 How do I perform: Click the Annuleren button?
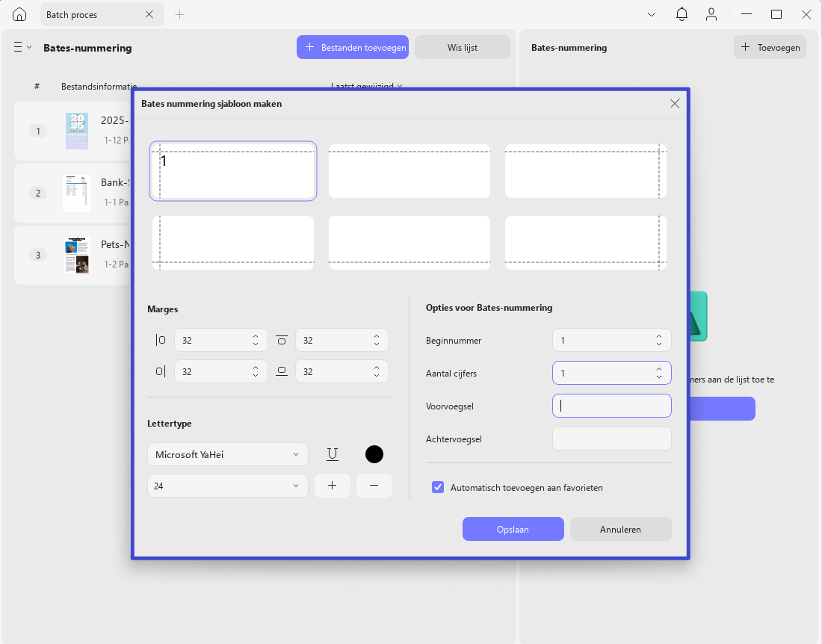pos(621,529)
